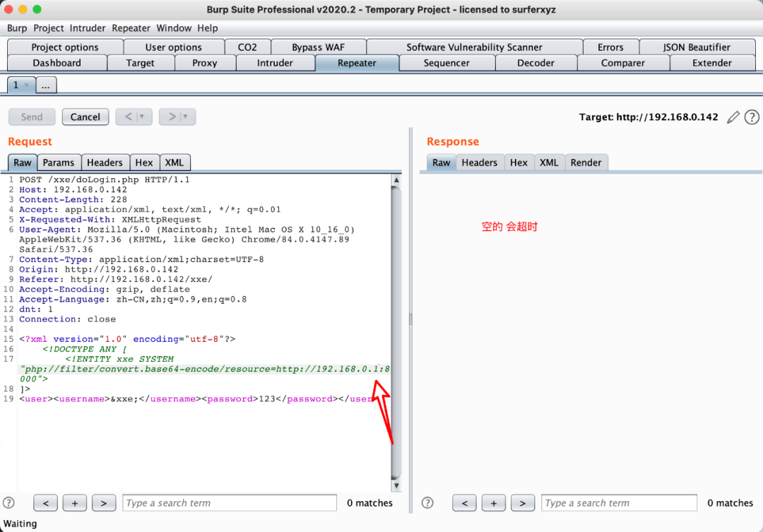Switch to Dashboard tab
The image size is (763, 532).
[x=57, y=63]
